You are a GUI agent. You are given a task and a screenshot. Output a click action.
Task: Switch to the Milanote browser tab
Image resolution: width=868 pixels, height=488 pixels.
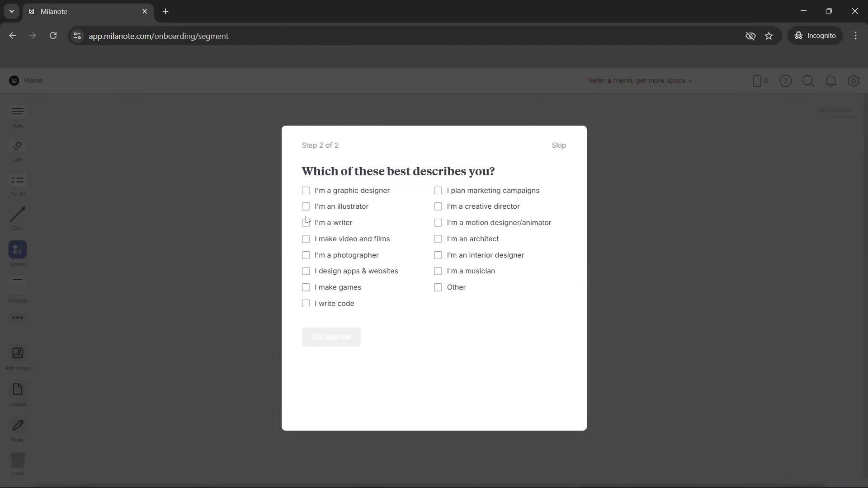pyautogui.click(x=68, y=11)
